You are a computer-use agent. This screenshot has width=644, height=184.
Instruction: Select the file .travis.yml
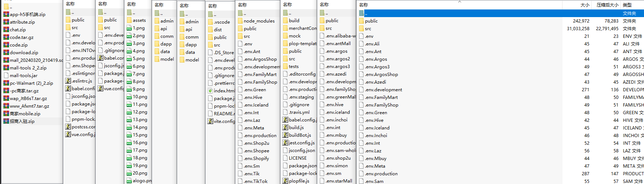299,112
